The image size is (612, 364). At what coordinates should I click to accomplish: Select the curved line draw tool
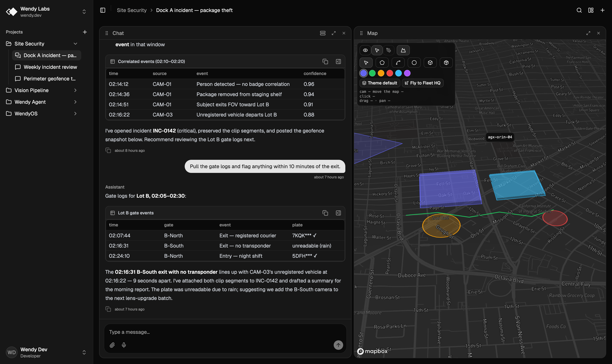click(x=398, y=63)
